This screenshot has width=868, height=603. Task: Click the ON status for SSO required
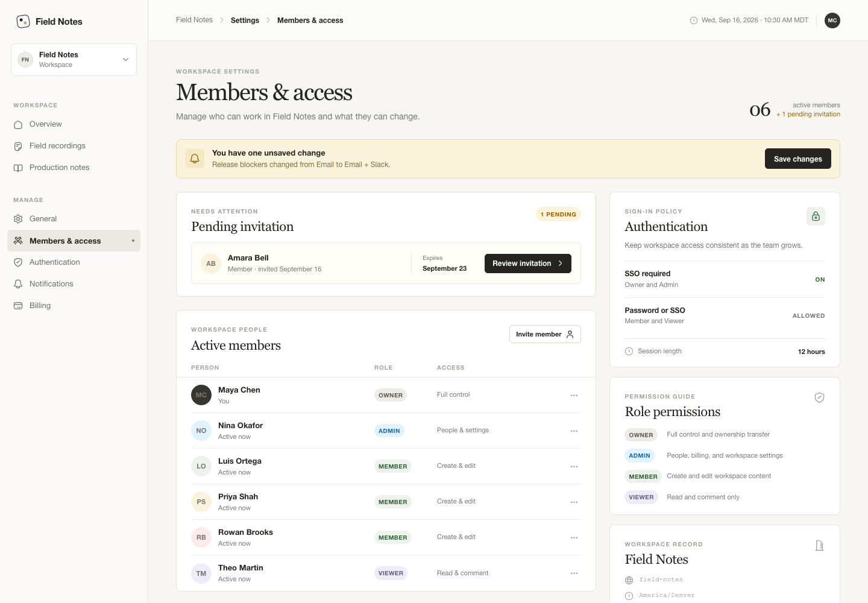pos(820,279)
